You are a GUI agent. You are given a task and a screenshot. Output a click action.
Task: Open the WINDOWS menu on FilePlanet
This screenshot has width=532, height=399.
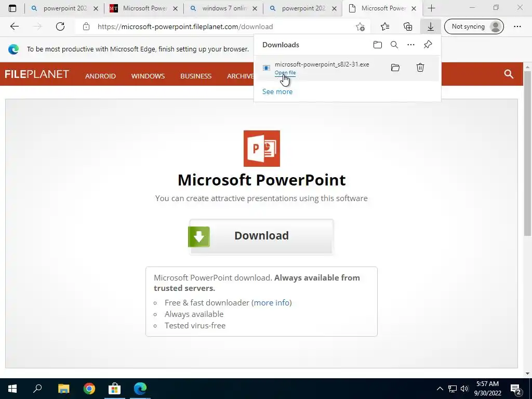pos(148,76)
